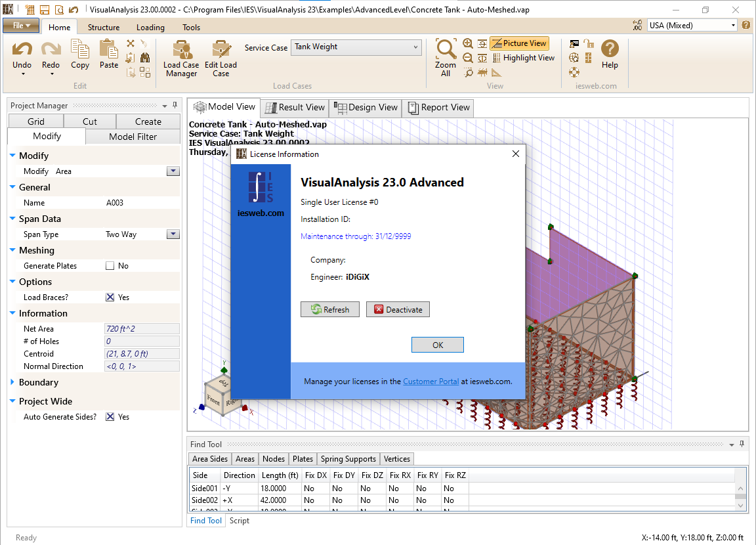Enable Highlight View mode
756x545 pixels.
coord(524,58)
